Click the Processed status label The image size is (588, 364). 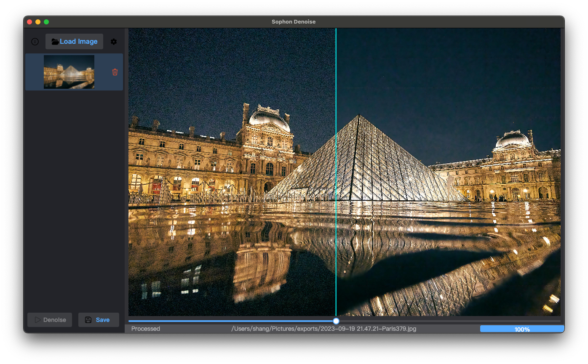tap(145, 329)
